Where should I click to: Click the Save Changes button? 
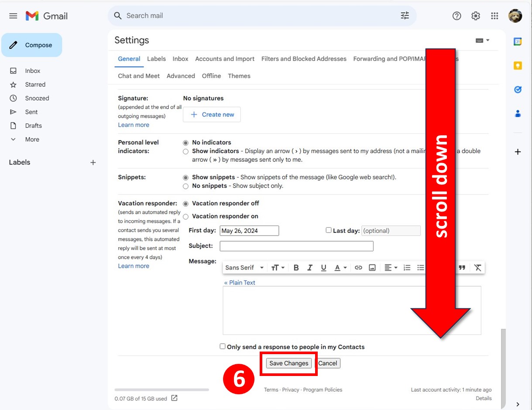289,363
